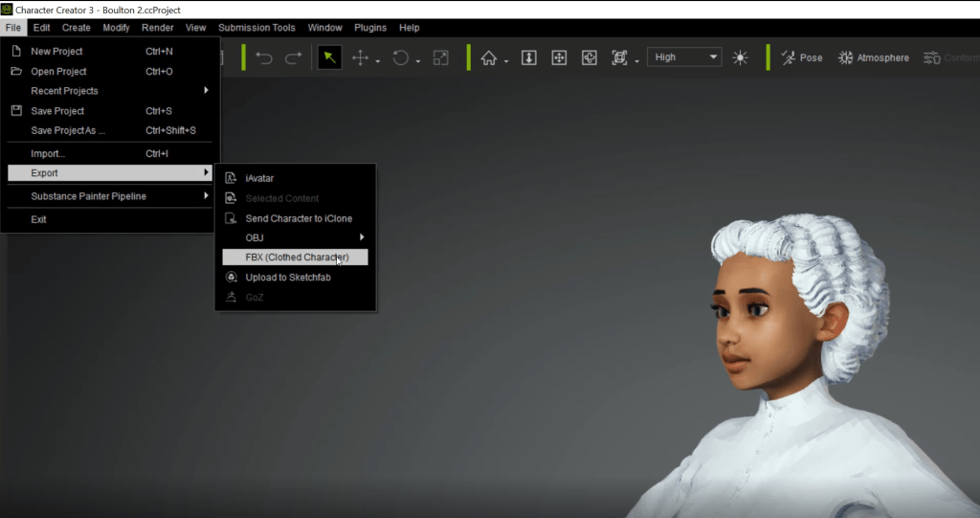
Task: Expand the OBJ submenu arrow
Action: (361, 237)
